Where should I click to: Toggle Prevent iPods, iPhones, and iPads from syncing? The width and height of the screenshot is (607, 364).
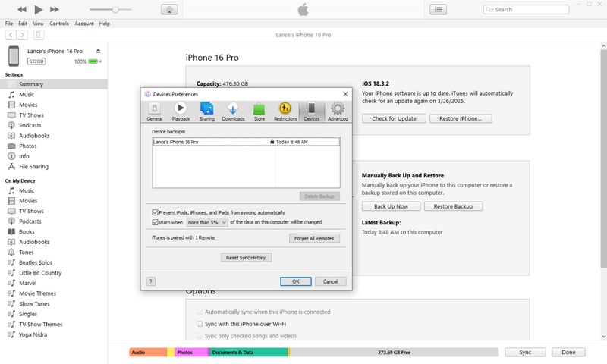coord(156,212)
